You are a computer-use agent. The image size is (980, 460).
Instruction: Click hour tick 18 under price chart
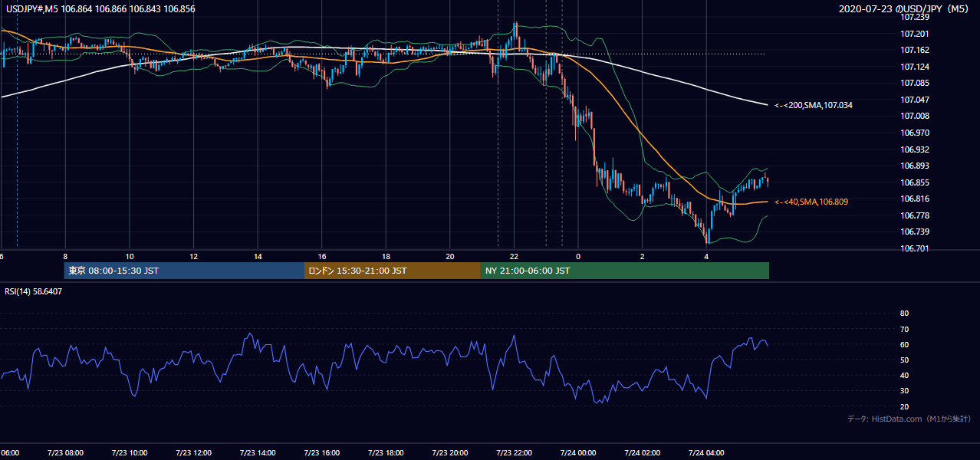pyautogui.click(x=386, y=257)
